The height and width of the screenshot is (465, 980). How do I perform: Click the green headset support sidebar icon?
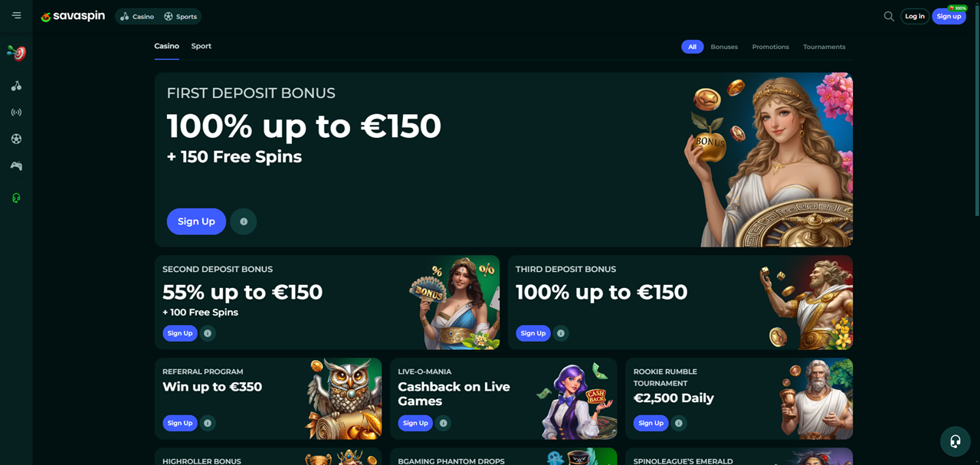(16, 198)
